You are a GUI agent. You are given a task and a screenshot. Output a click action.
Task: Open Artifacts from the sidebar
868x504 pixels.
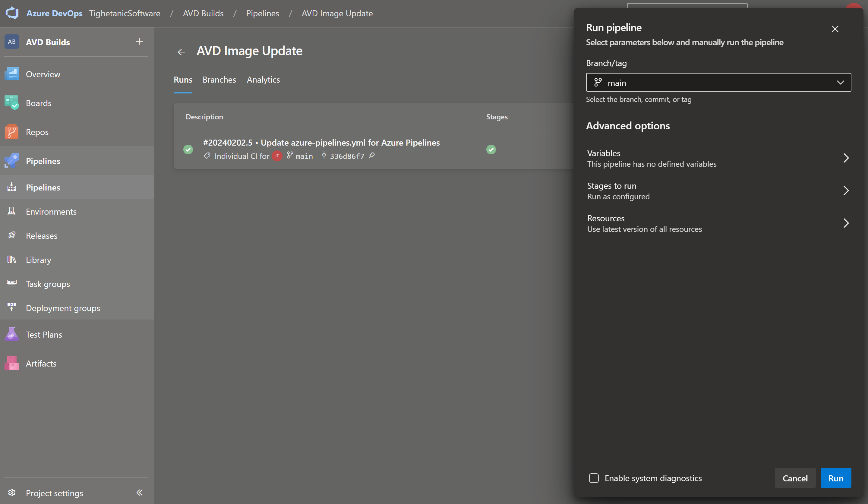(41, 363)
